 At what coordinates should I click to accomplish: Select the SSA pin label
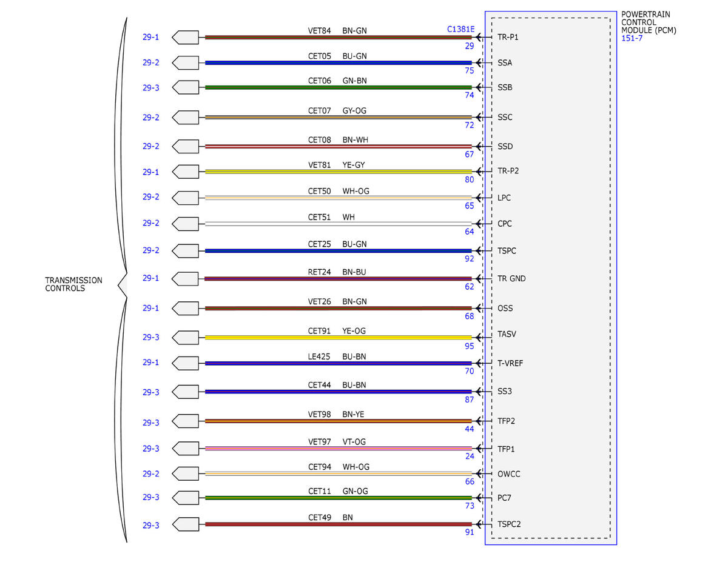pos(505,62)
